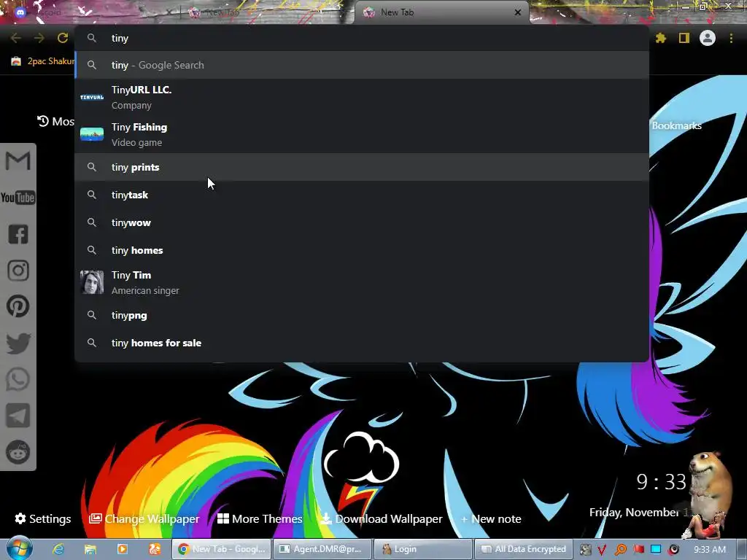Switch to New Tab - Google taskbar window
The height and width of the screenshot is (560, 747).
tap(221, 549)
